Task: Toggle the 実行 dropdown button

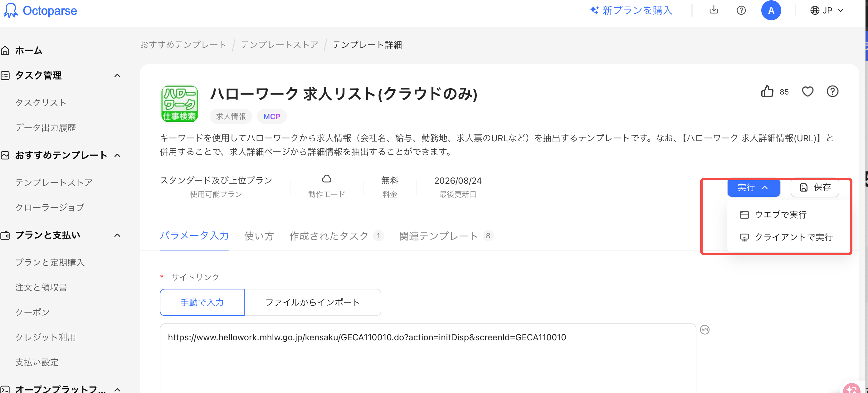Action: [x=753, y=187]
